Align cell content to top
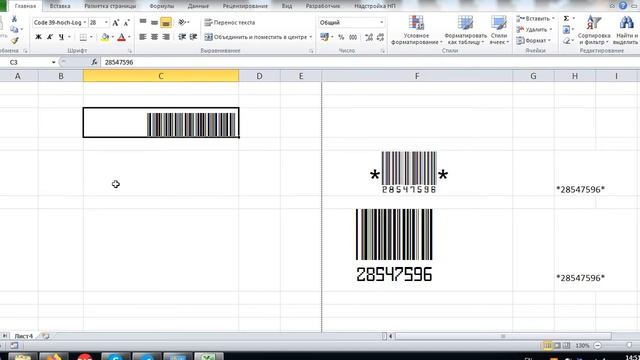 coord(143,22)
